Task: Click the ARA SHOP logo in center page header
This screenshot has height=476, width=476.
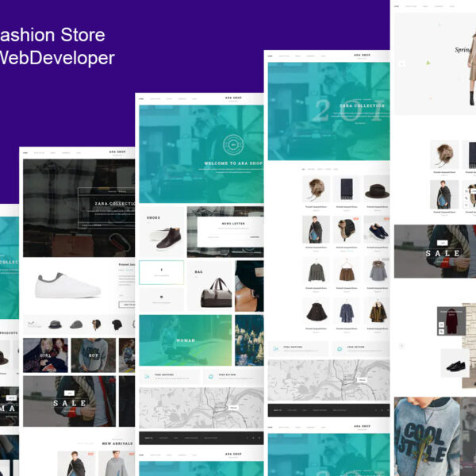Action: coord(232,98)
